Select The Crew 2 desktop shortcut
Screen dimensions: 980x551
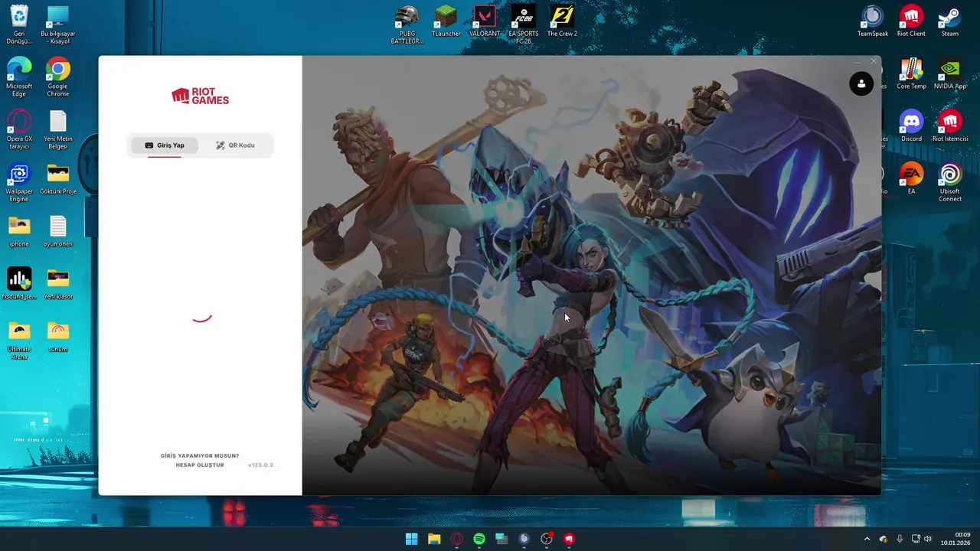coord(562,21)
